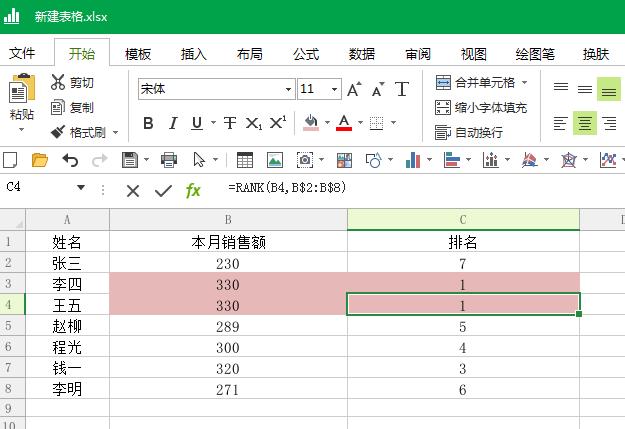
Task: Insert a horizontal bar chart
Action: [452, 160]
